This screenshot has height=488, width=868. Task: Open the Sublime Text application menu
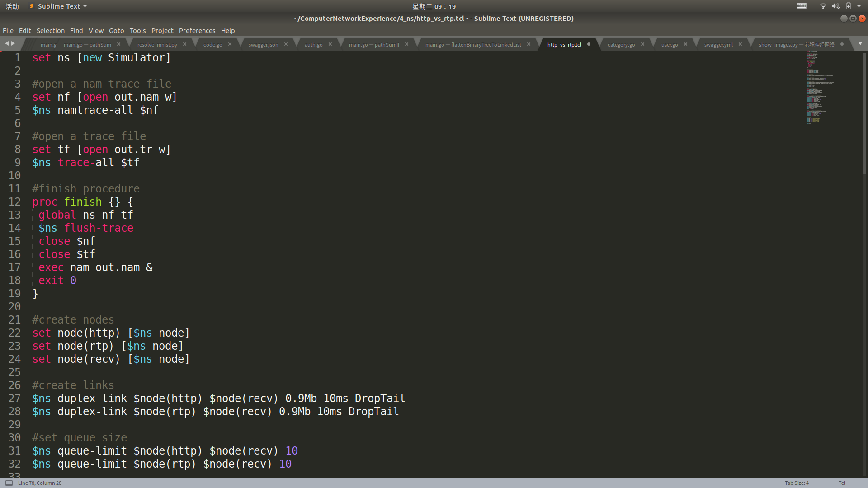pyautogui.click(x=59, y=6)
